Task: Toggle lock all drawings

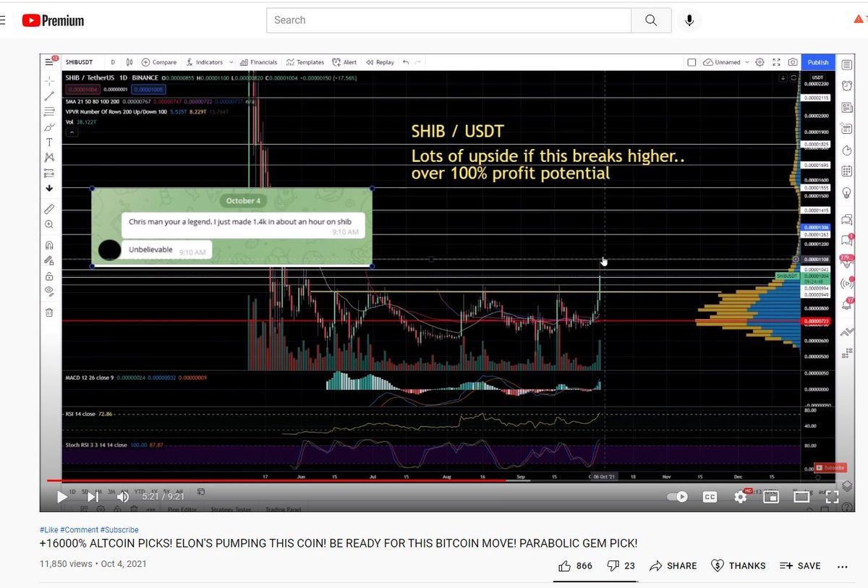Action: [49, 276]
